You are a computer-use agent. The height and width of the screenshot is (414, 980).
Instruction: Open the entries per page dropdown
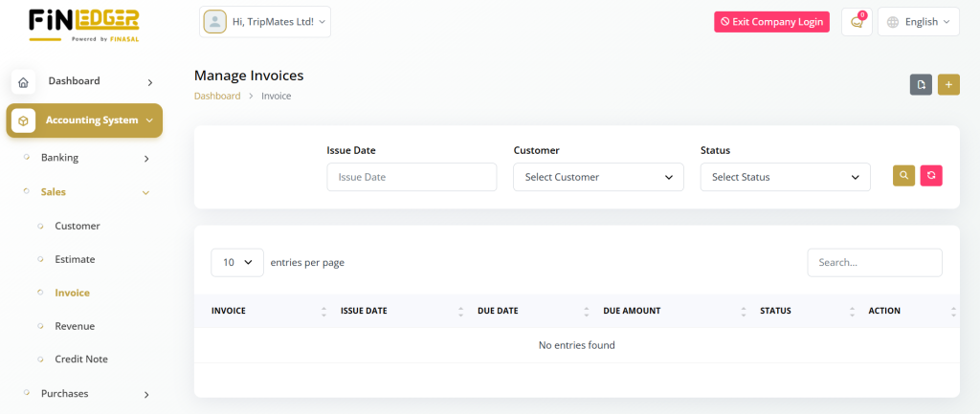coord(237,262)
